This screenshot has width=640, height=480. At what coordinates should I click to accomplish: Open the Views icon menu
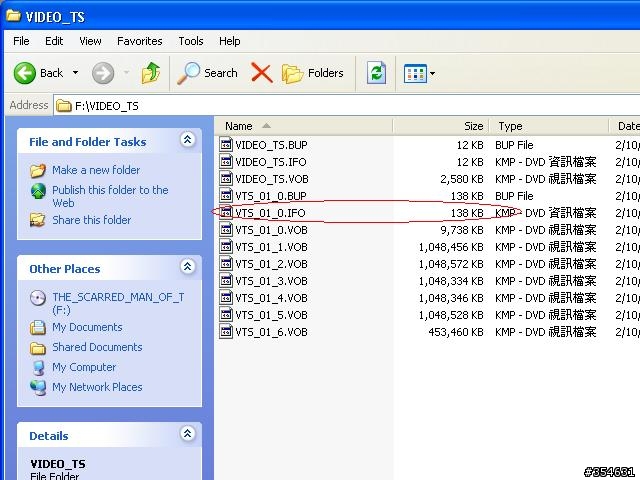pyautogui.click(x=415, y=73)
